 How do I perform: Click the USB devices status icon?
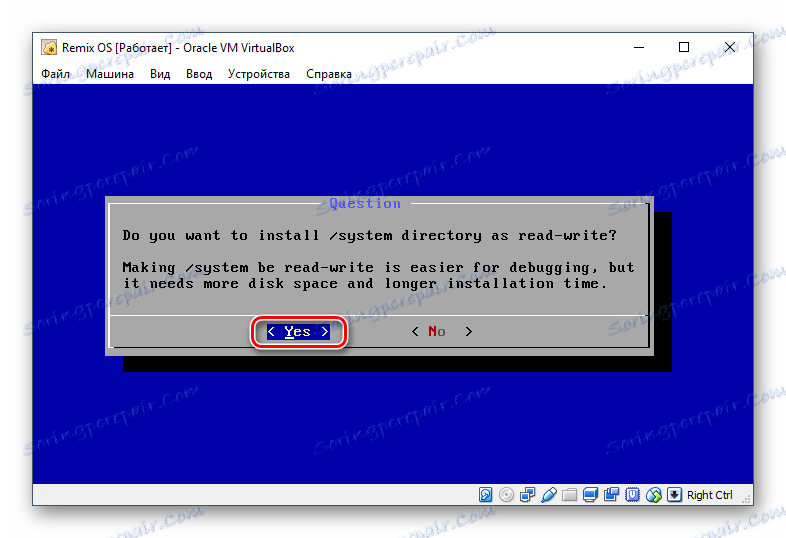[548, 495]
